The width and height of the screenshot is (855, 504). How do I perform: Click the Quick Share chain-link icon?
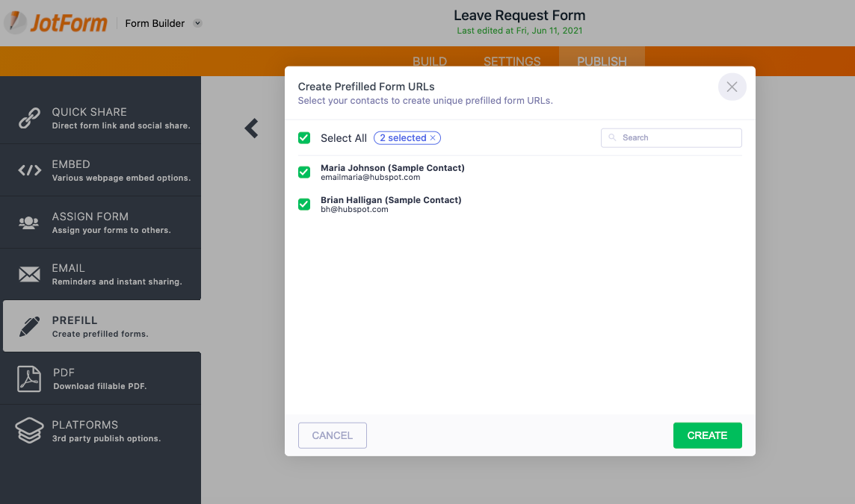coord(29,118)
